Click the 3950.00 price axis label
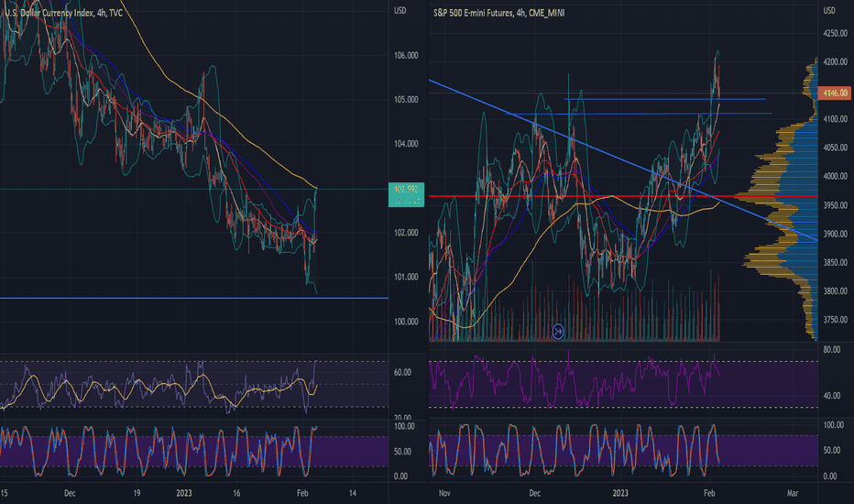This screenshot has height=504, width=854. click(836, 205)
